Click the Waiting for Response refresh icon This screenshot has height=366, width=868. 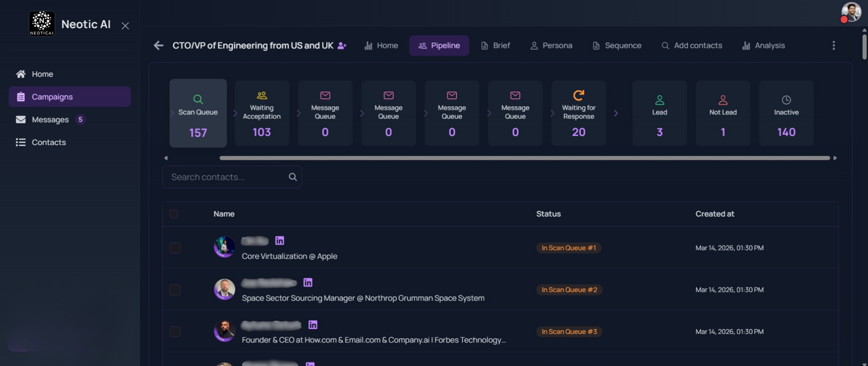(578, 95)
